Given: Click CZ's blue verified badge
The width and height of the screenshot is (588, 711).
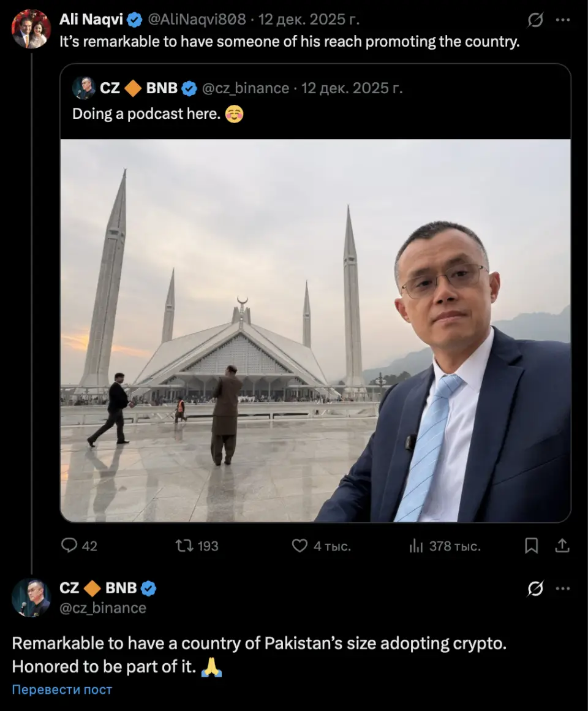Looking at the screenshot, I should pos(149,588).
